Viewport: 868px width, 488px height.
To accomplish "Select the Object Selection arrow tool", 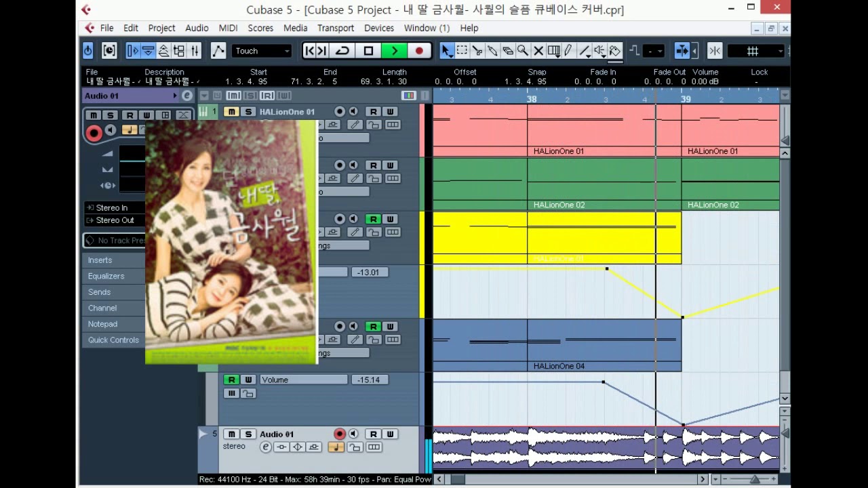I will (x=446, y=51).
